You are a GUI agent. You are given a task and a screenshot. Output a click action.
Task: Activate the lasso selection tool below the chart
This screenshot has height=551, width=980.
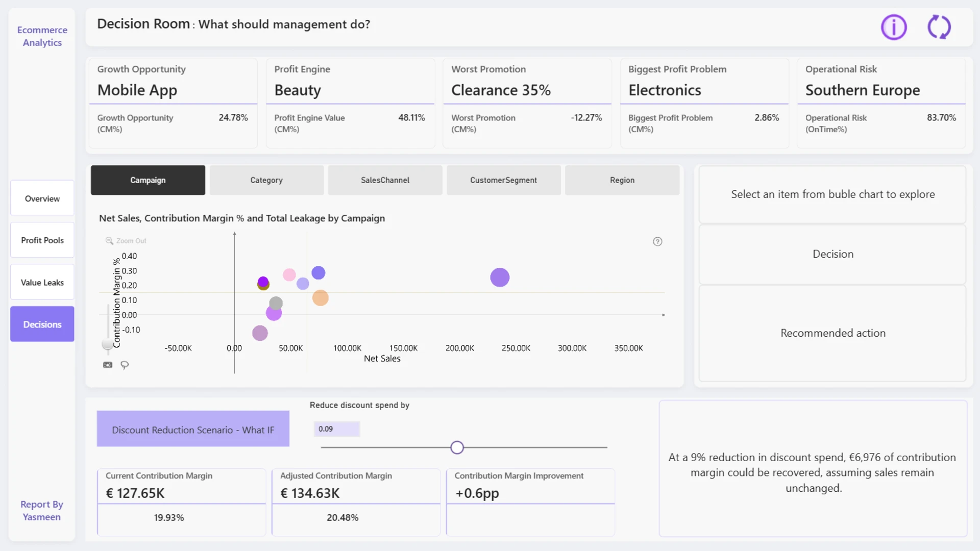pyautogui.click(x=125, y=365)
